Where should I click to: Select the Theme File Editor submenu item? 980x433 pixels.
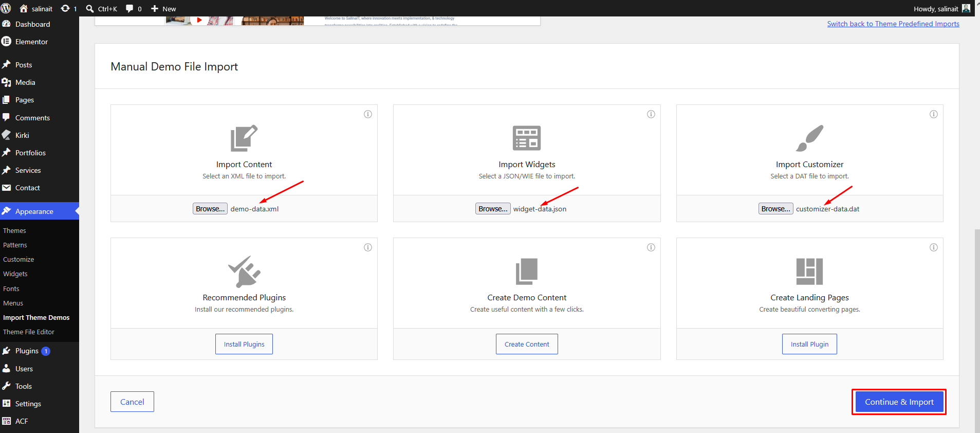click(29, 332)
